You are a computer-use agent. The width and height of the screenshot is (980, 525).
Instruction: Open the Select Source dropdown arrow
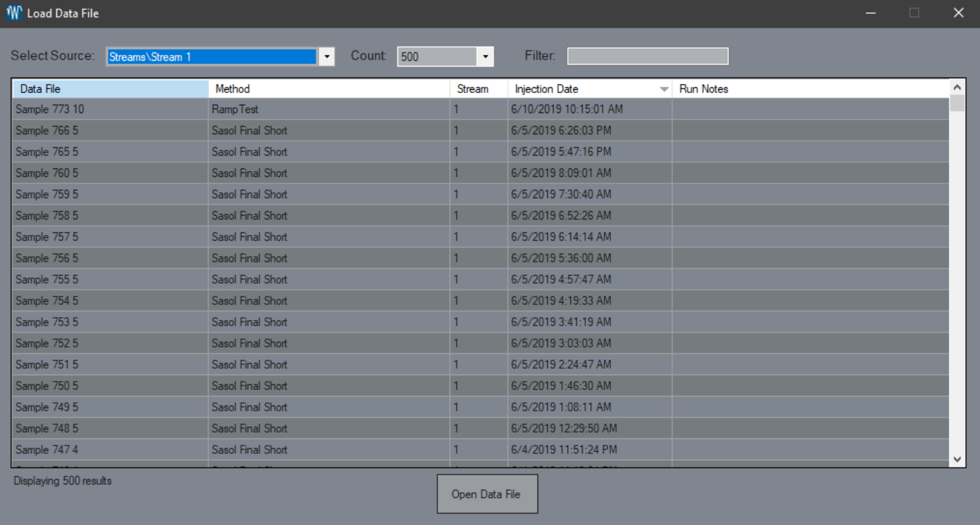pyautogui.click(x=326, y=57)
